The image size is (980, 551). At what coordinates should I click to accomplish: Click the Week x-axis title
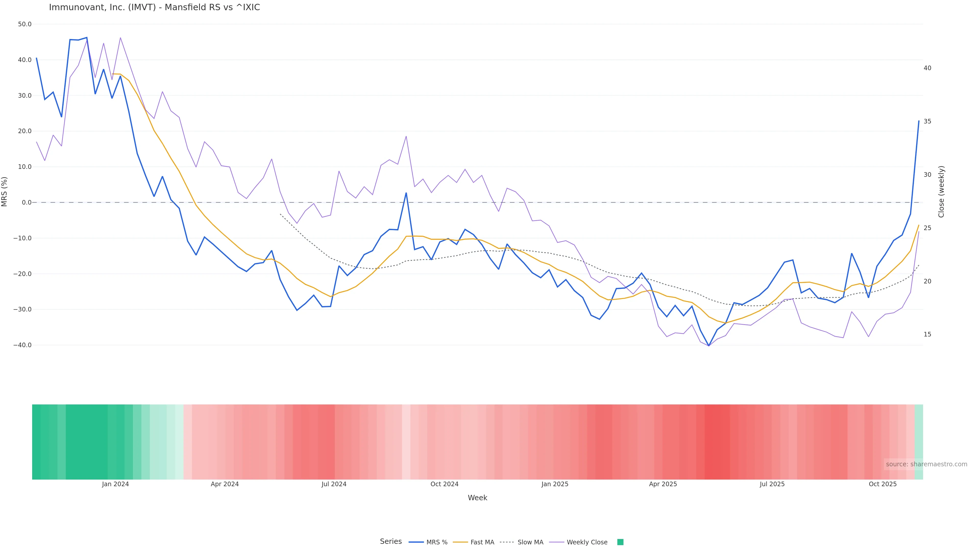tap(477, 498)
